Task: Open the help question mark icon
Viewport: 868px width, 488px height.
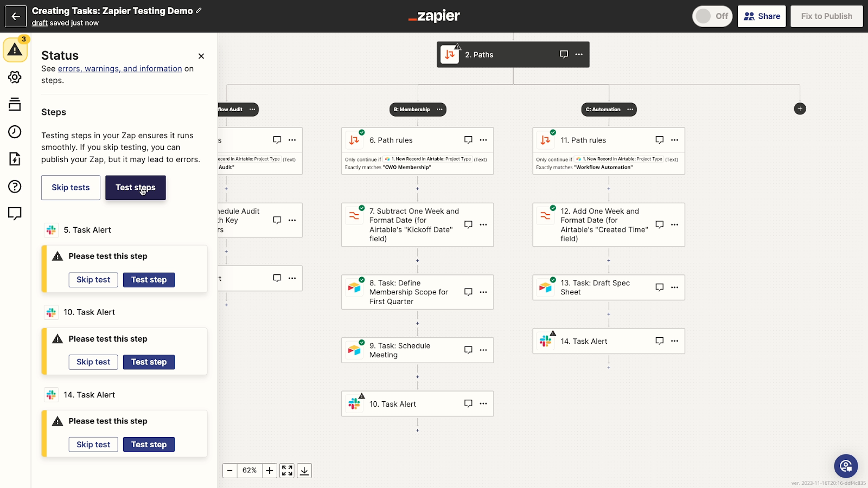Action: [15, 187]
